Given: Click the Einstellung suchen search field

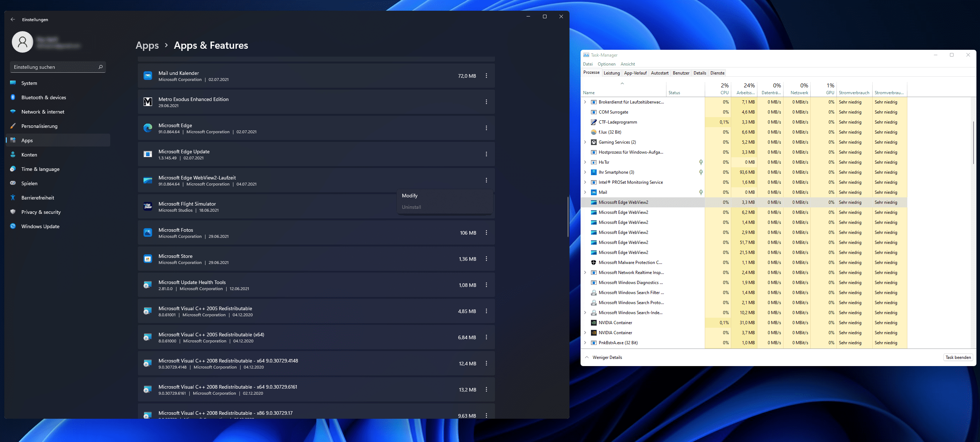Looking at the screenshot, I should point(58,67).
